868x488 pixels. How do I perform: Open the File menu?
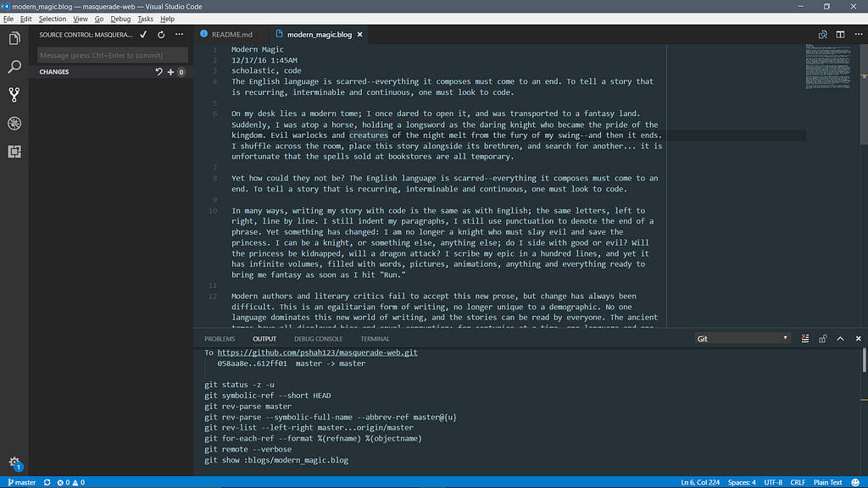[x=8, y=19]
